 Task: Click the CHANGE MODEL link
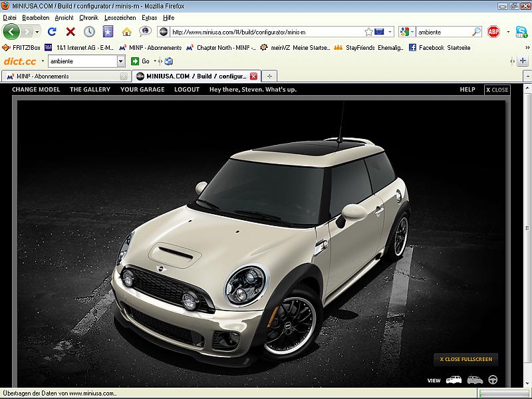36,90
